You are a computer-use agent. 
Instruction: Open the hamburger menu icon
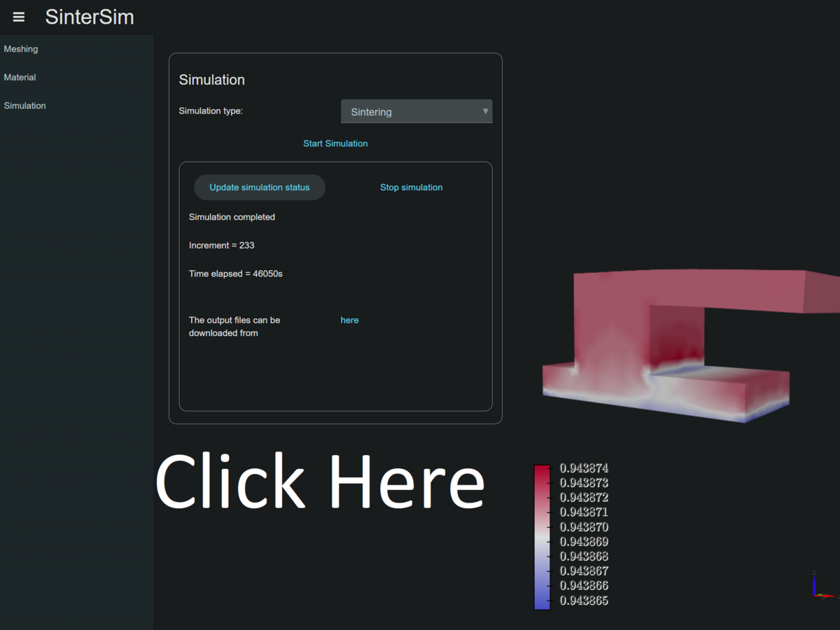point(19,17)
